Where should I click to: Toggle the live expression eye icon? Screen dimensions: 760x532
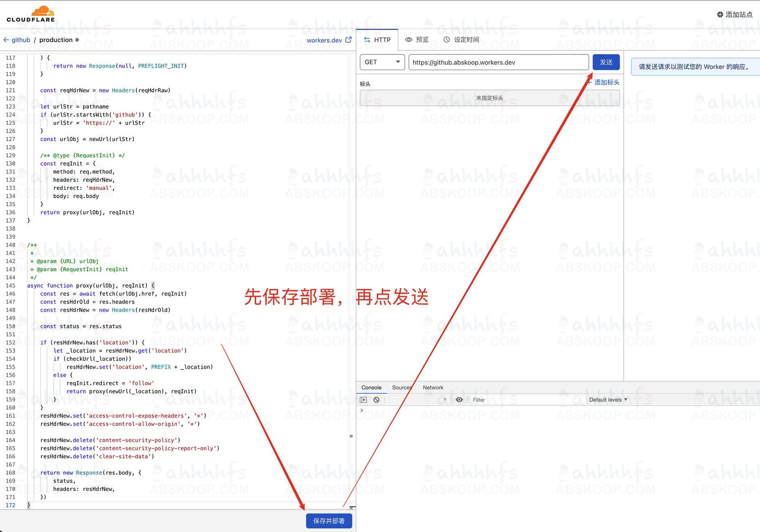459,400
